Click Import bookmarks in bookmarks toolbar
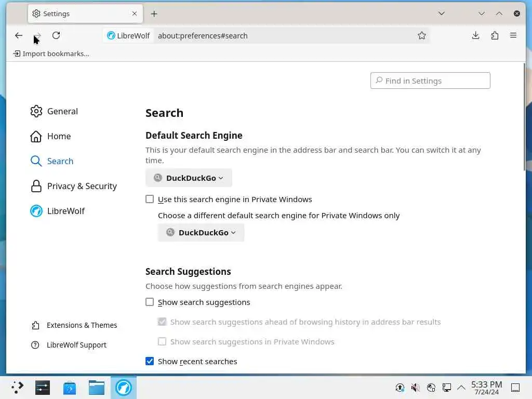The image size is (532, 399). [51, 54]
